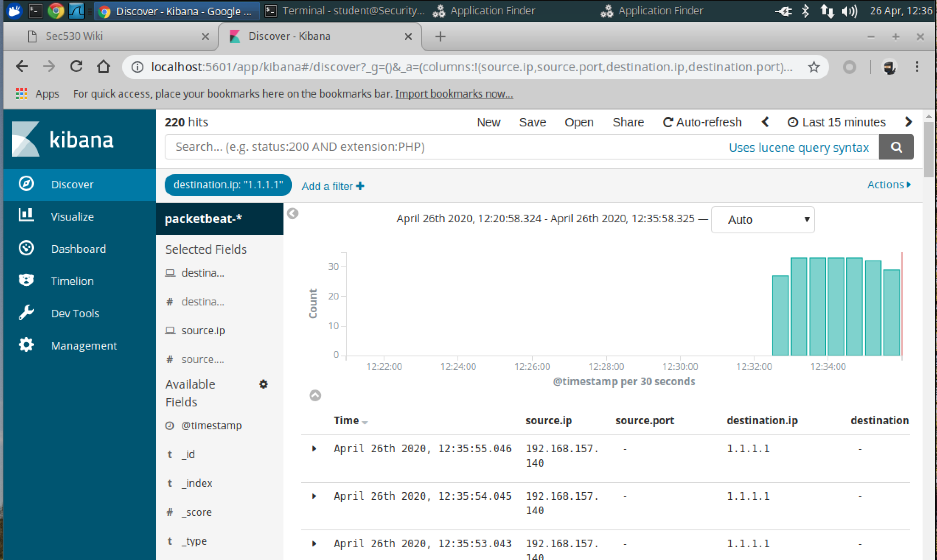The image size is (937, 560).
Task: Switch to the Sec530 Wiki browser tab
Action: (74, 36)
